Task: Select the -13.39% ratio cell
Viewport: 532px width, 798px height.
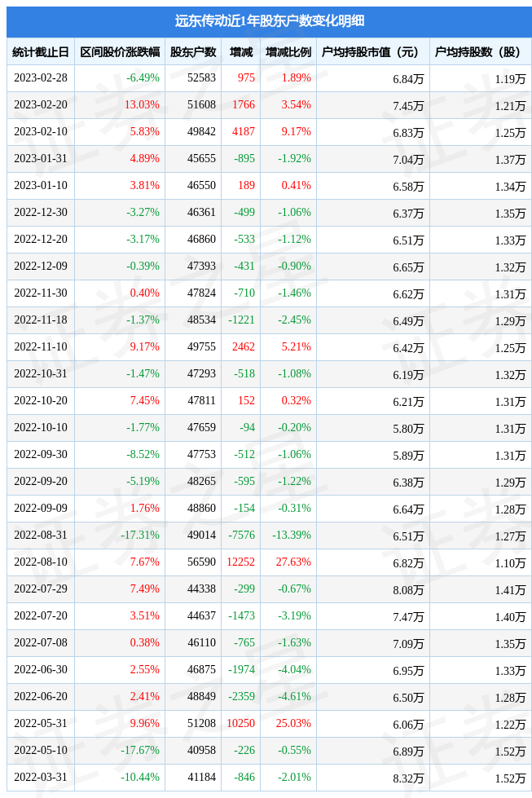Action: coord(292,536)
